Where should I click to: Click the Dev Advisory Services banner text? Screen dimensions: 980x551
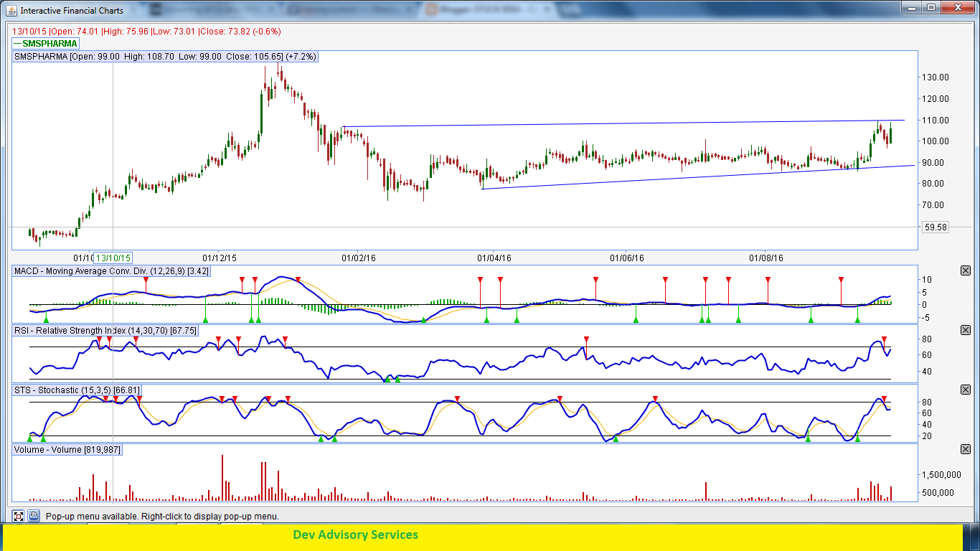pyautogui.click(x=355, y=534)
